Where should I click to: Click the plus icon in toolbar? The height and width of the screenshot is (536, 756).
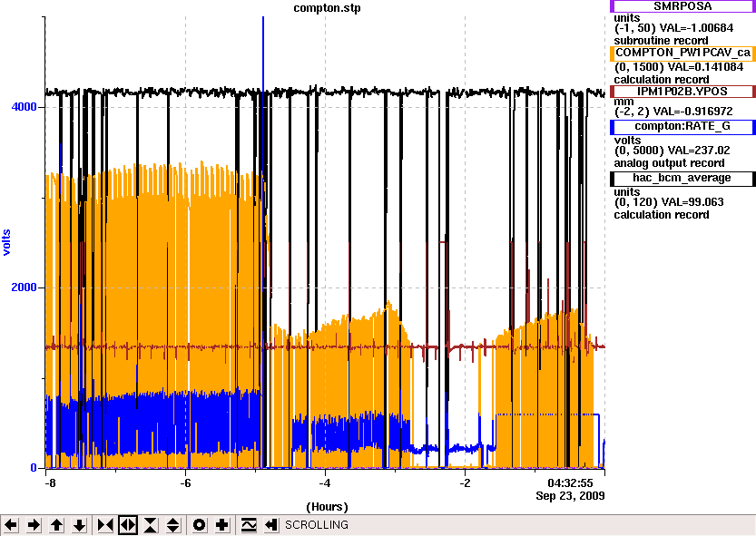[221, 525]
